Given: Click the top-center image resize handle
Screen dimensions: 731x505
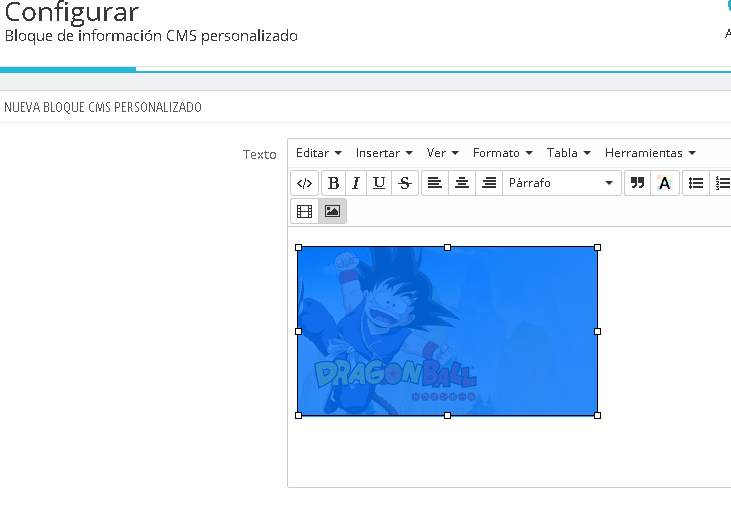Looking at the screenshot, I should point(448,248).
